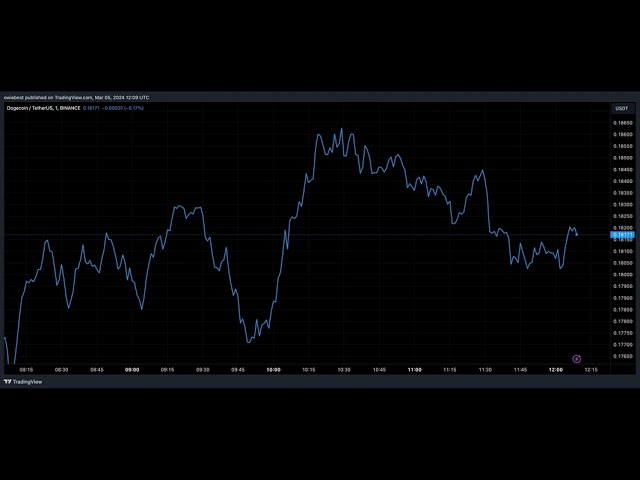Click the purple lightning event icon
This screenshot has width=640, height=480.
point(576,358)
